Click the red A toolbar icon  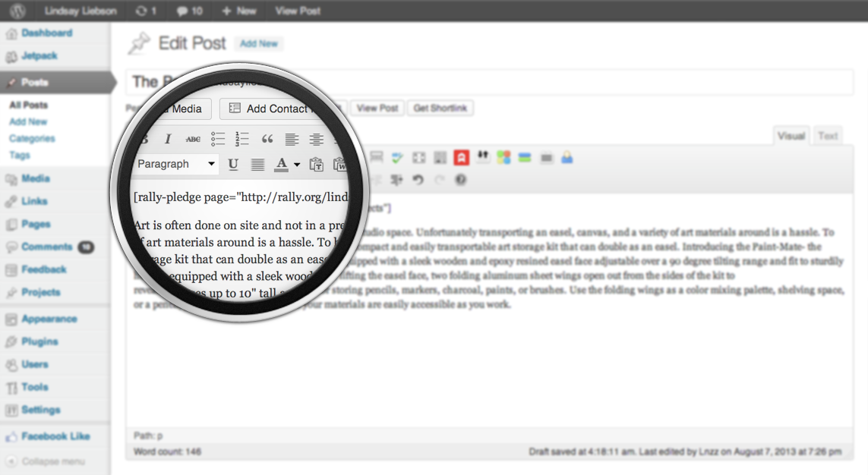click(461, 158)
